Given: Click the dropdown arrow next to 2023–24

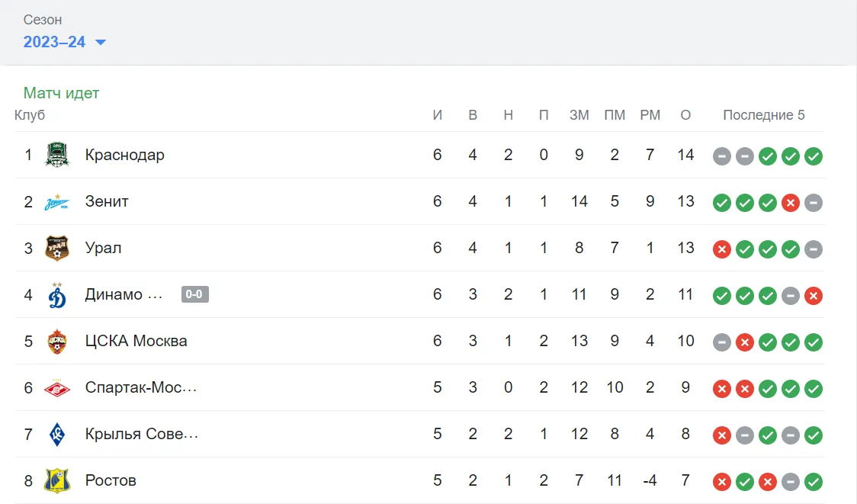Looking at the screenshot, I should pyautogui.click(x=101, y=42).
